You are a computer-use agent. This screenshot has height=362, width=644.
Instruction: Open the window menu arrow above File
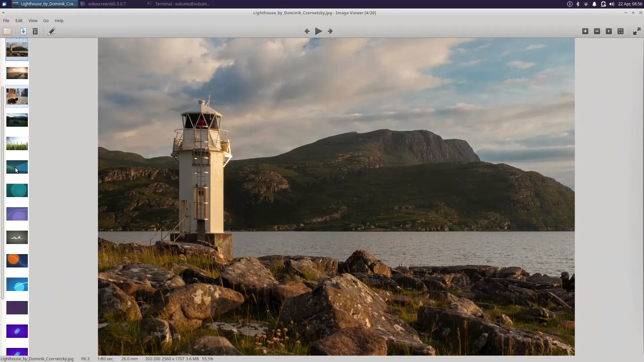3,13
